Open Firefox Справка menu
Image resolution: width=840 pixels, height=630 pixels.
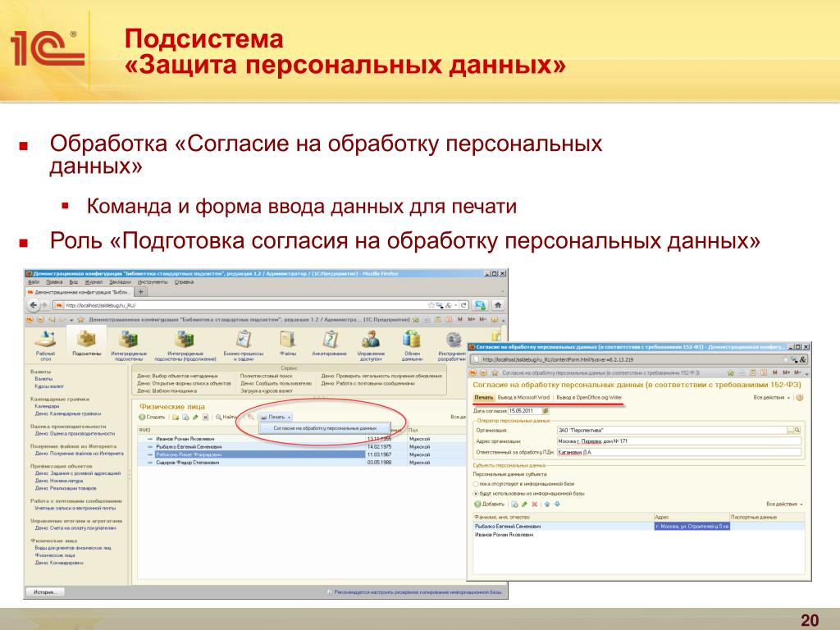tap(184, 282)
